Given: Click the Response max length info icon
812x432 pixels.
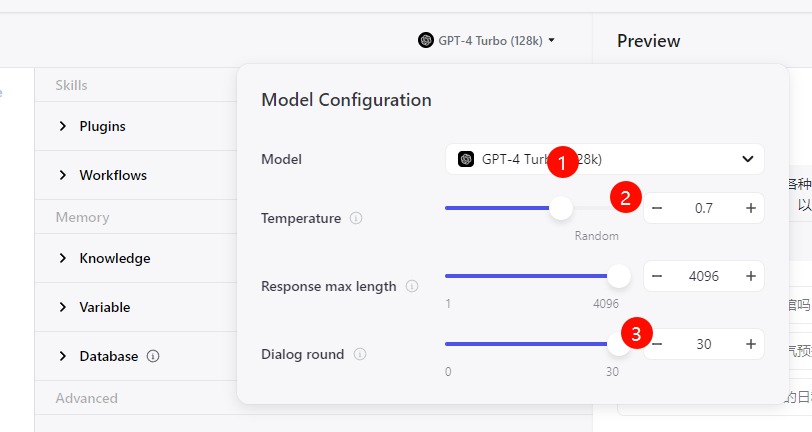Looking at the screenshot, I should click(412, 286).
